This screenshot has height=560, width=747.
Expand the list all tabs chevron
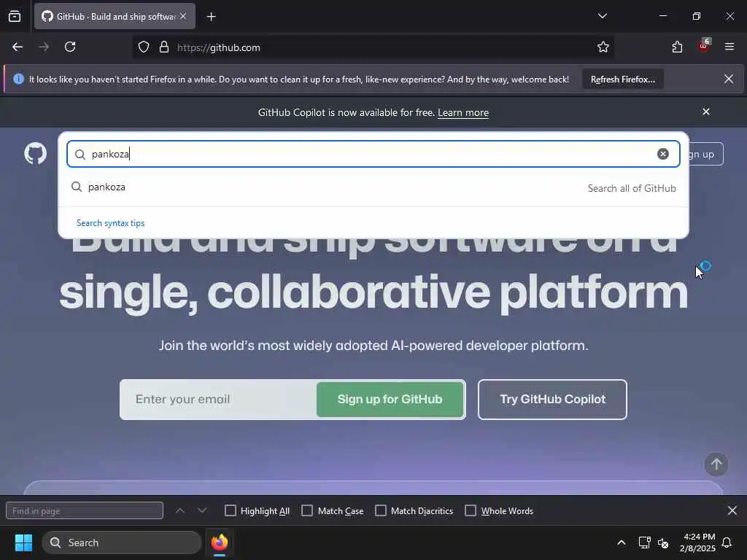[602, 16]
